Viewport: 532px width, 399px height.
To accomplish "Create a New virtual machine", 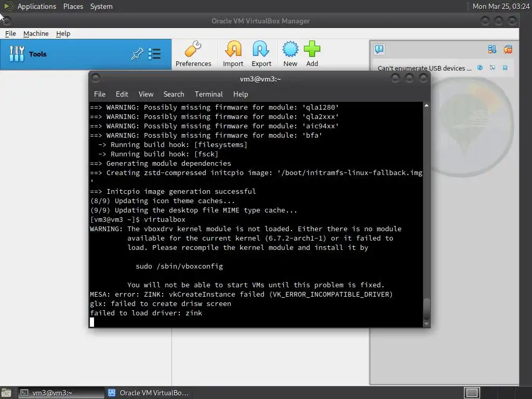I will point(290,54).
